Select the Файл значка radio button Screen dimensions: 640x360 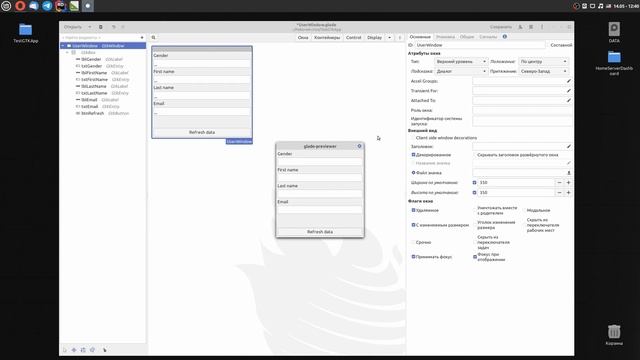tap(413, 173)
